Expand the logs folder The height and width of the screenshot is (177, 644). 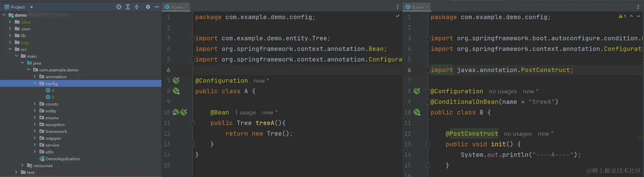pyautogui.click(x=10, y=42)
